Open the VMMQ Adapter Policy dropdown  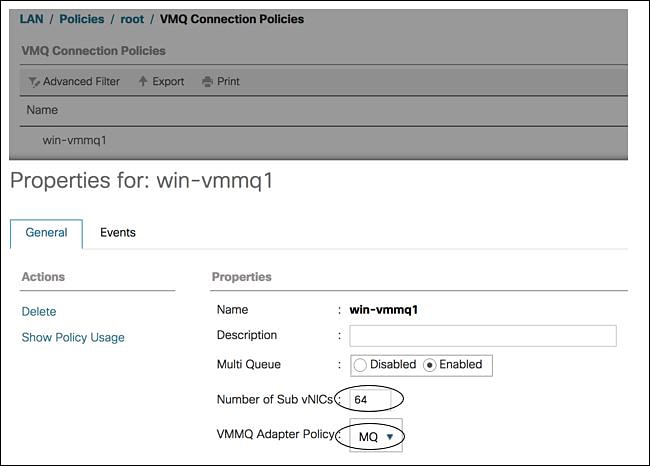(x=376, y=436)
